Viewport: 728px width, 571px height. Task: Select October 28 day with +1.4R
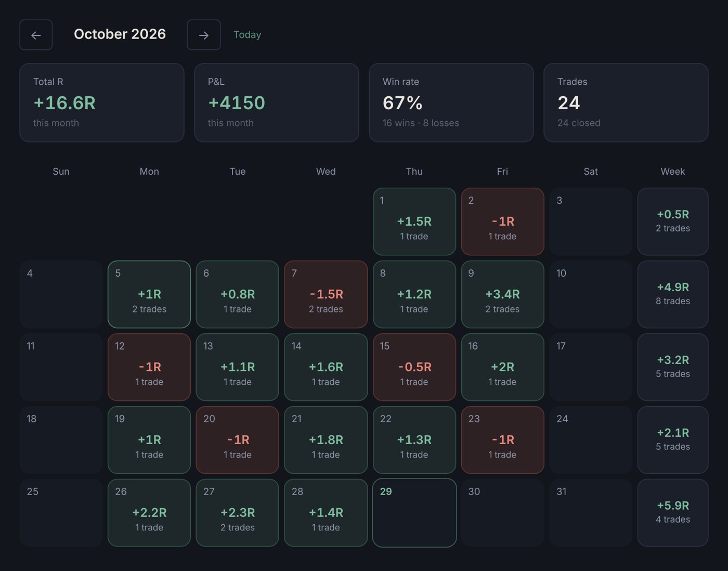click(326, 513)
